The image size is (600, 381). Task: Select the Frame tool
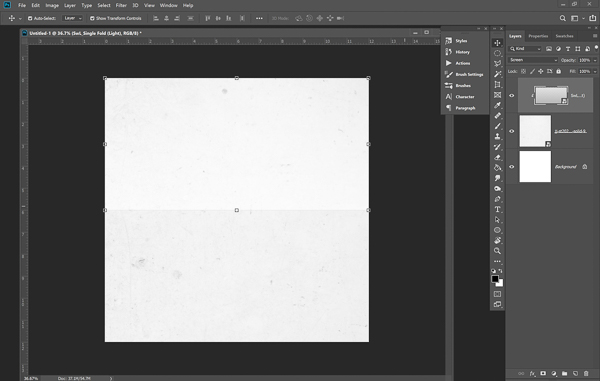[497, 95]
